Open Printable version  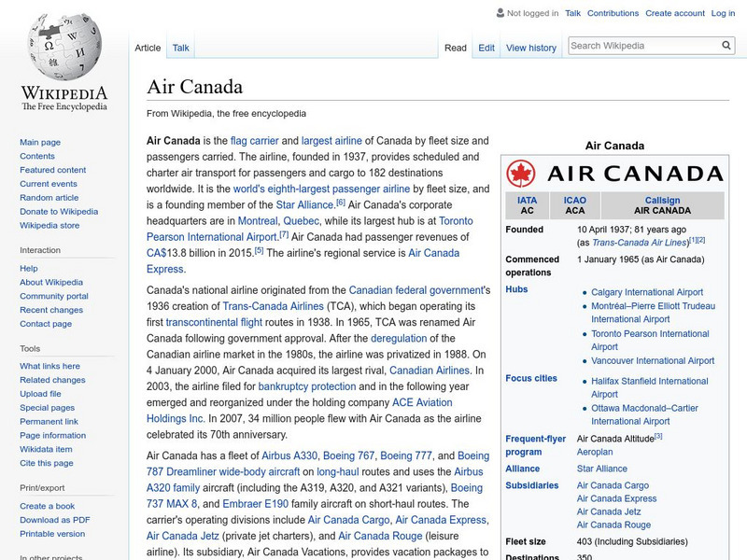click(52, 533)
